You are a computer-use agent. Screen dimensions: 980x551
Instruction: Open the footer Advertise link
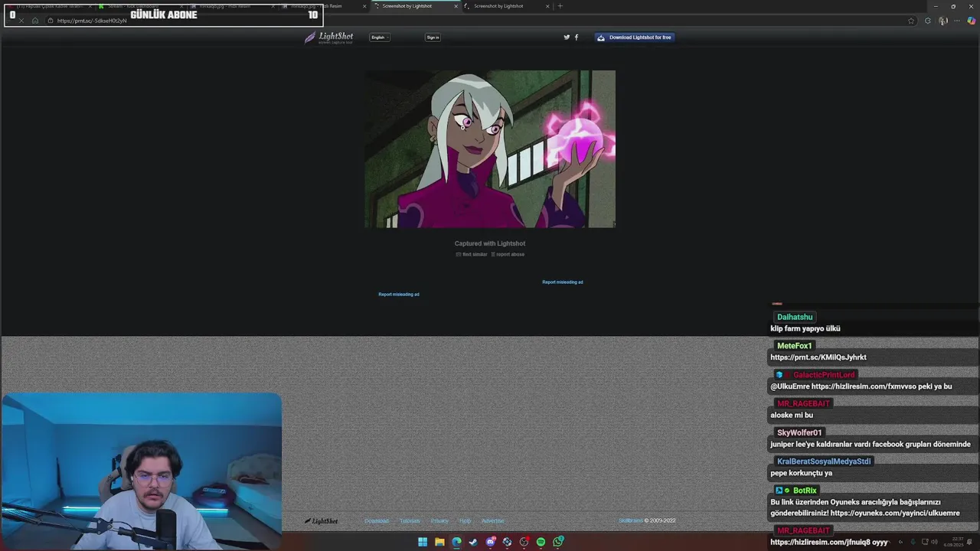pyautogui.click(x=493, y=521)
